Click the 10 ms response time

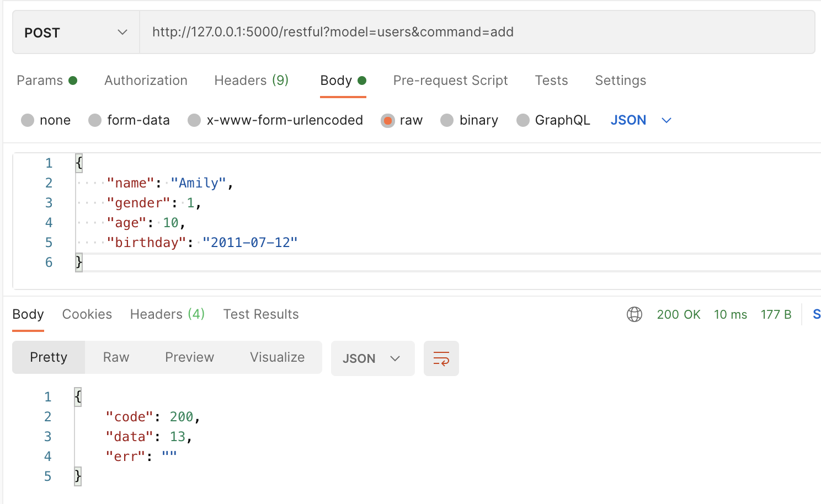tap(731, 314)
